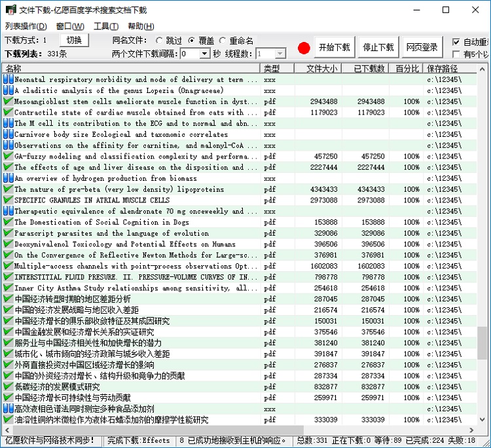Image resolution: width=491 pixels, height=448 pixels.
Task: Toggle the 自动重 checkbox
Action: [456, 42]
